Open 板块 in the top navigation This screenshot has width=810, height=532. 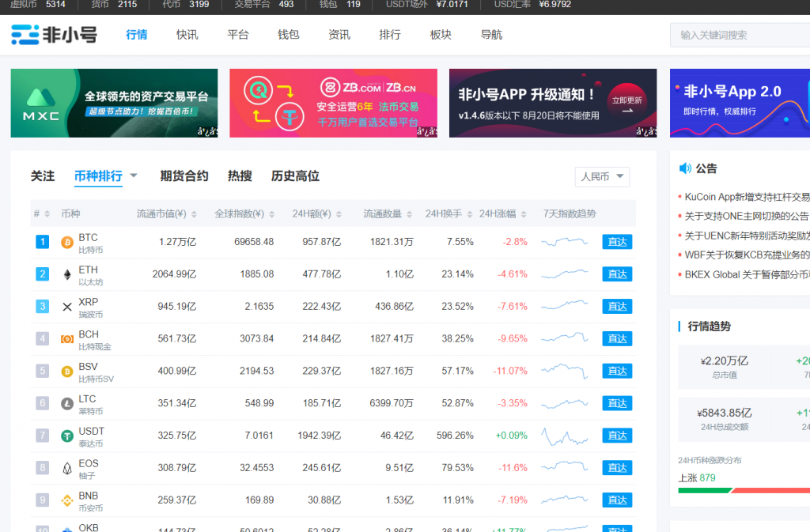441,35
